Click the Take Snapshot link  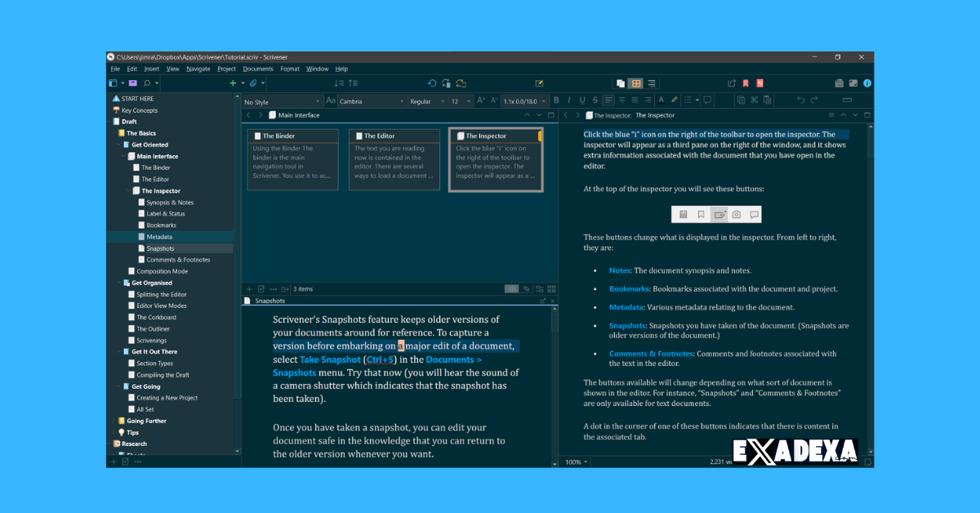click(x=331, y=359)
